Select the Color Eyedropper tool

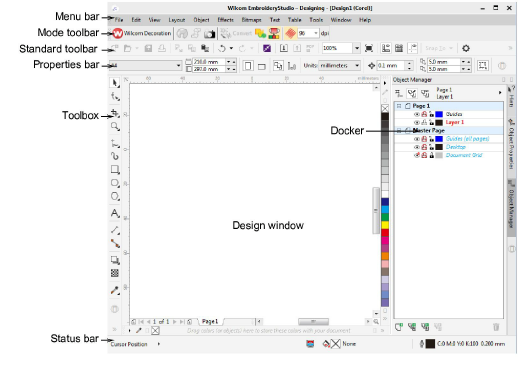(x=115, y=290)
